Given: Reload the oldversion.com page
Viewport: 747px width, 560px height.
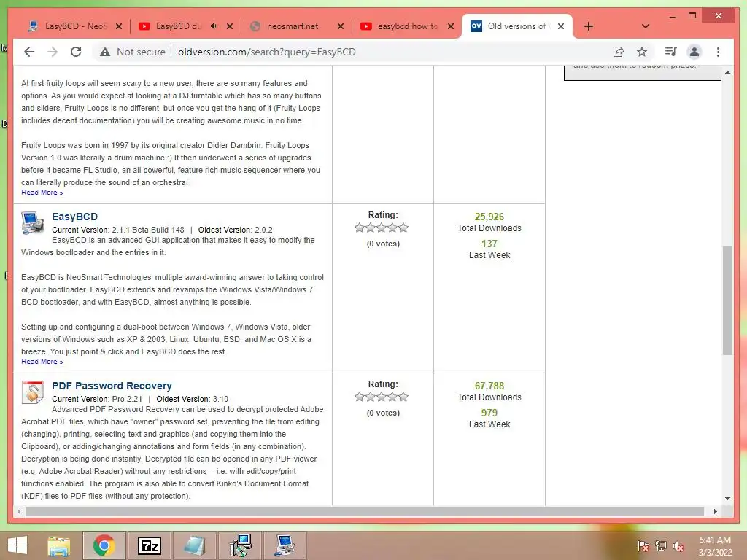Looking at the screenshot, I should [x=76, y=52].
